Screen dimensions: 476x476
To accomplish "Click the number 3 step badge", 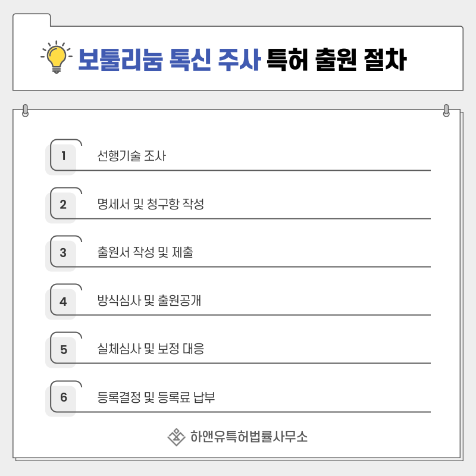I will [64, 253].
